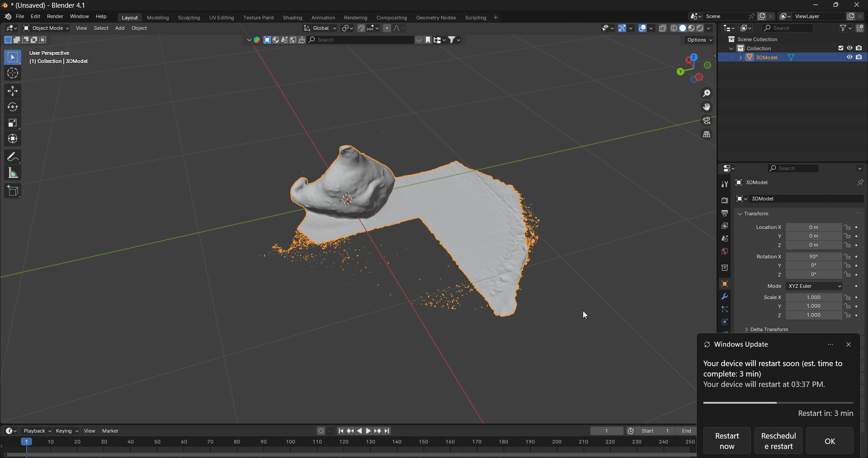Open the Modifiers properties tab

coord(725,296)
